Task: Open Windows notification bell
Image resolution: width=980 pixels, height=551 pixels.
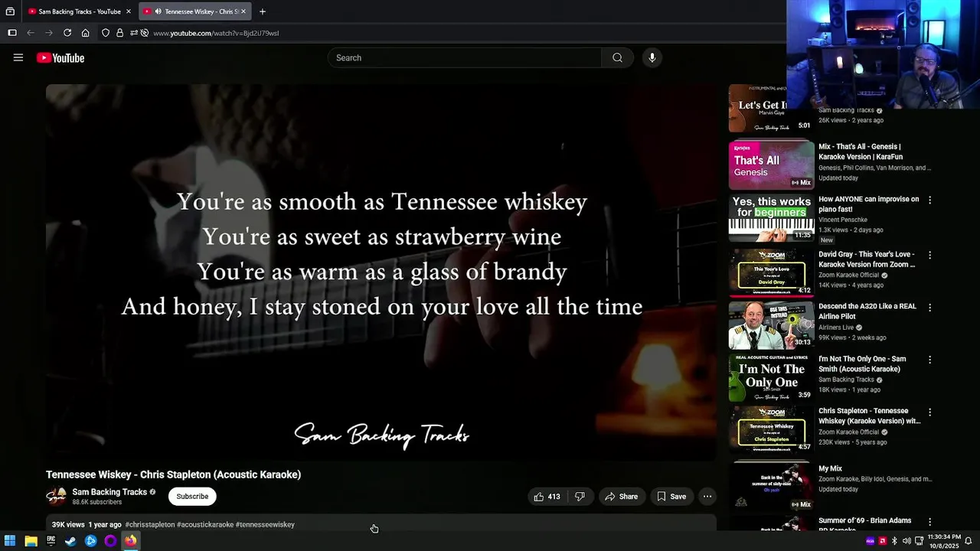Action: point(968,541)
